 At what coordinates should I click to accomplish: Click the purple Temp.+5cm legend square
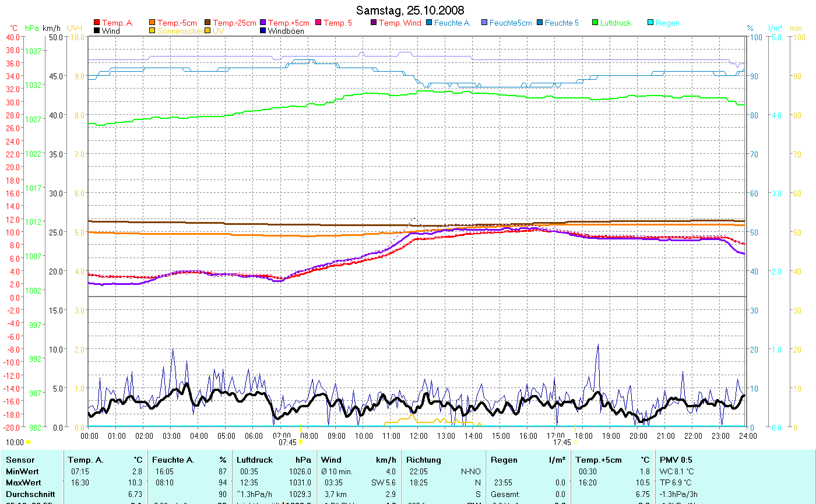click(x=263, y=23)
